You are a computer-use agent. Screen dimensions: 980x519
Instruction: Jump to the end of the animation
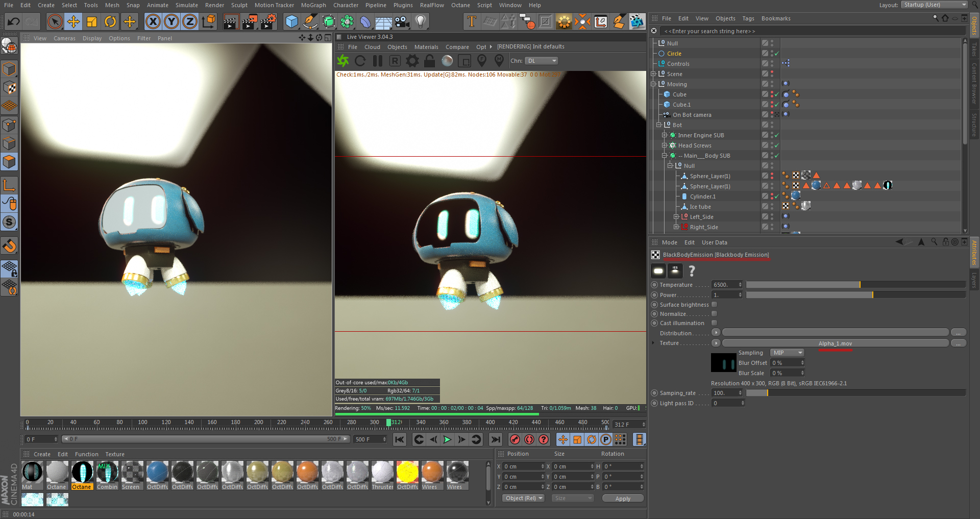tap(496, 439)
